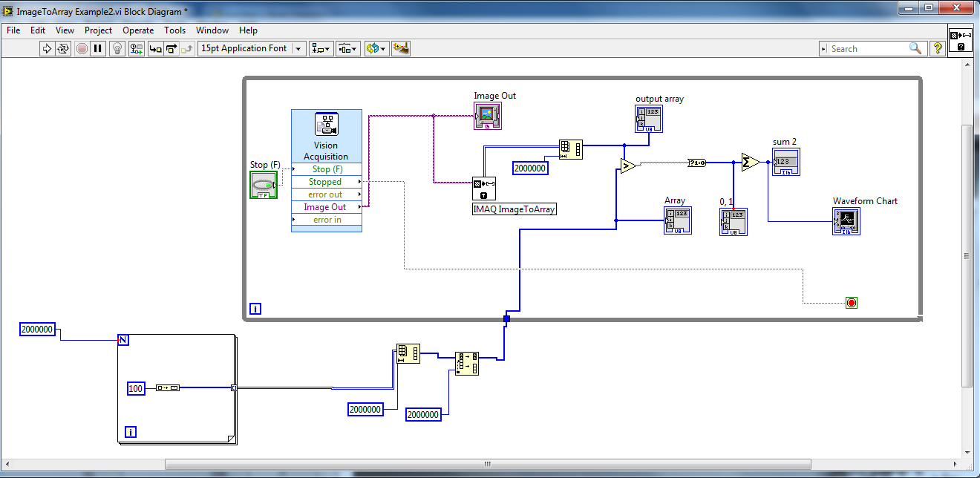Select the 0, 1 array indicator terminal
The height and width of the screenshot is (478, 980).
(734, 222)
